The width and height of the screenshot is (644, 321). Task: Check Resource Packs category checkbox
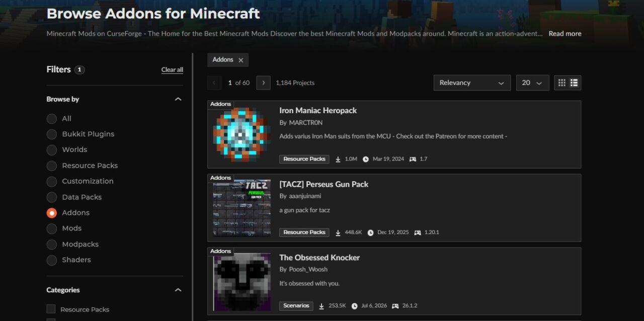[51, 309]
